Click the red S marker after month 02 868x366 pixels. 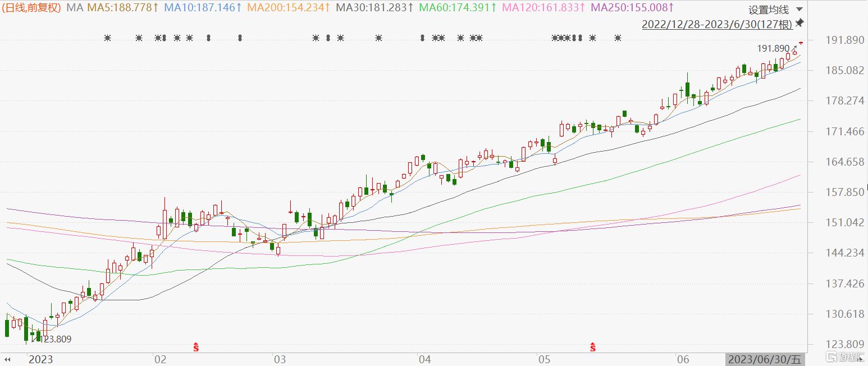coord(196,347)
